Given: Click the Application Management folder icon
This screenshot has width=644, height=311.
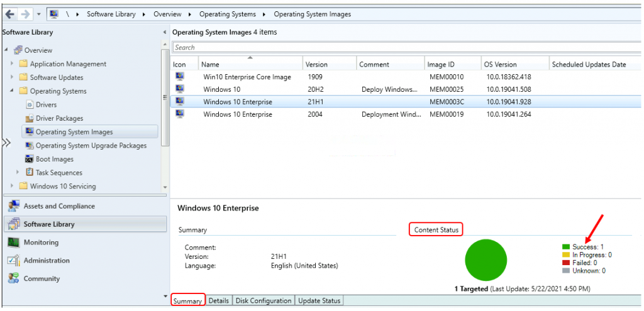Looking at the screenshot, I should pos(23,63).
